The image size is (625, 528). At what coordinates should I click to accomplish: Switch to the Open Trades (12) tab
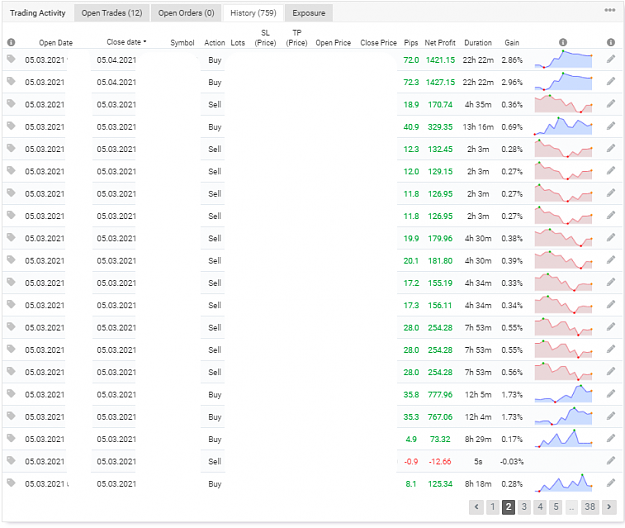tap(112, 13)
